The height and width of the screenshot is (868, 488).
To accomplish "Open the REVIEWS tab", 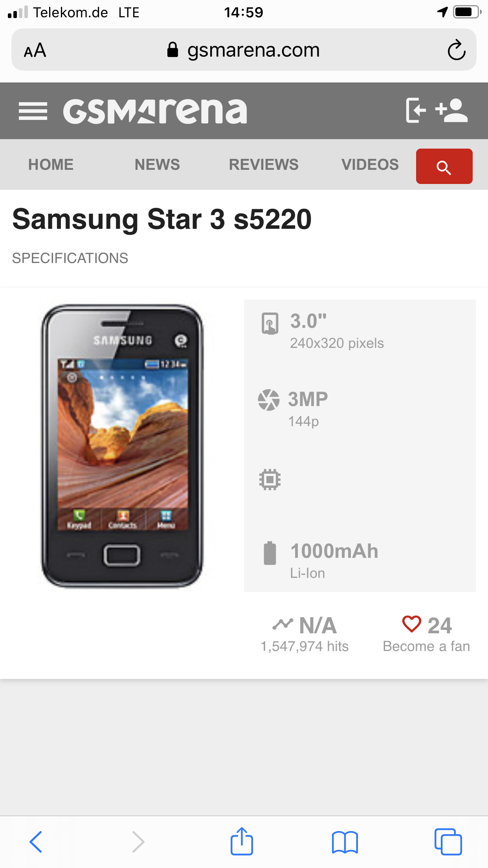I will pyautogui.click(x=264, y=165).
